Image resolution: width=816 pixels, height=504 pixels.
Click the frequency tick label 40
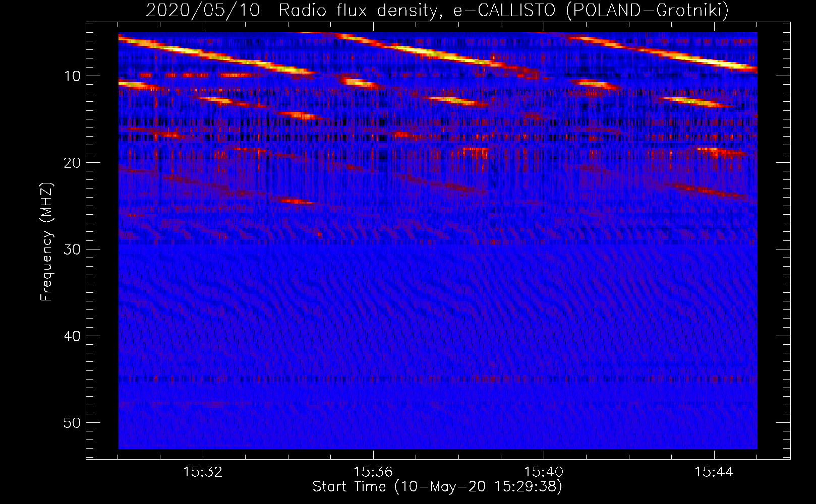[73, 336]
